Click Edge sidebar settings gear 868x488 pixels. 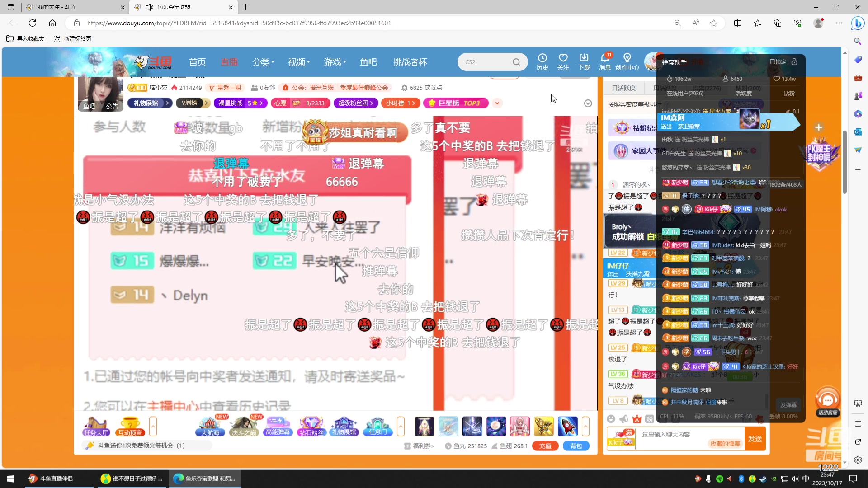(x=858, y=460)
